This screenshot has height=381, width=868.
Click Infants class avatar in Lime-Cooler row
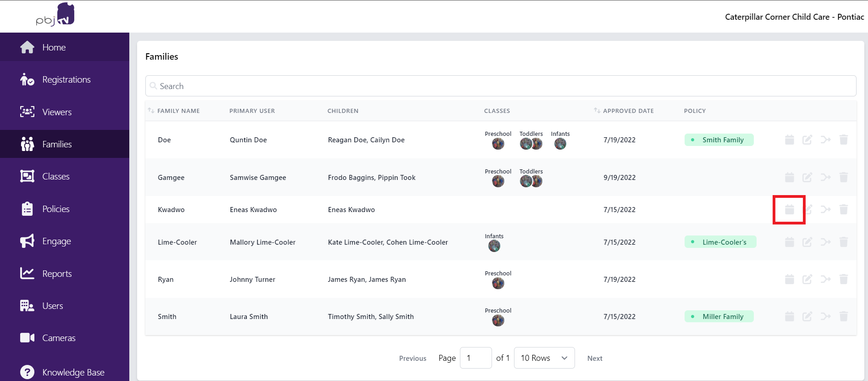point(494,247)
